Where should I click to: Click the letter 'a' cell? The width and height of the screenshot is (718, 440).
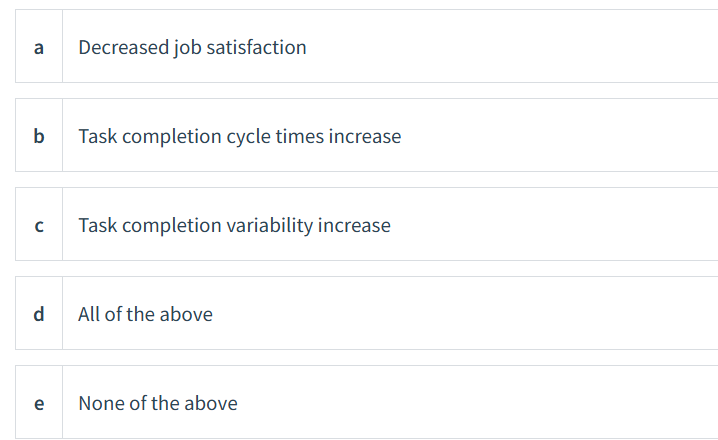coord(39,46)
